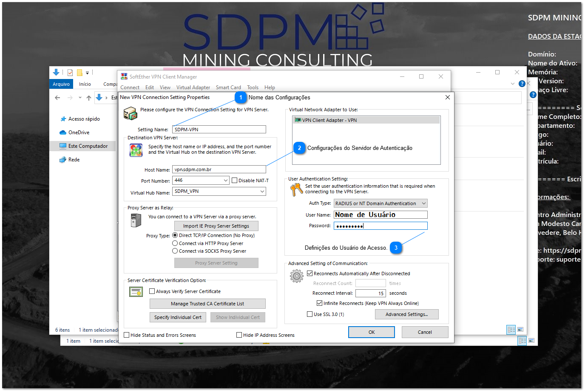The width and height of the screenshot is (585, 392).
Task: Open the Virtual Adapter menu
Action: tap(193, 87)
